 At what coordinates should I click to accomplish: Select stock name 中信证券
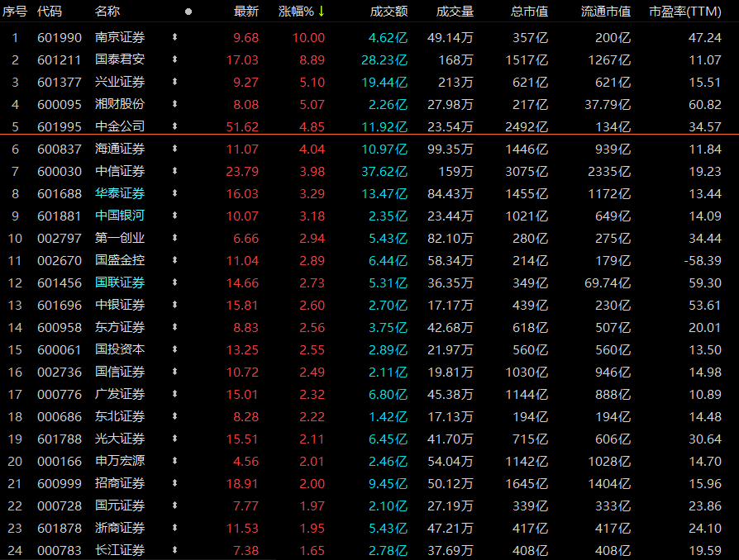(120, 171)
